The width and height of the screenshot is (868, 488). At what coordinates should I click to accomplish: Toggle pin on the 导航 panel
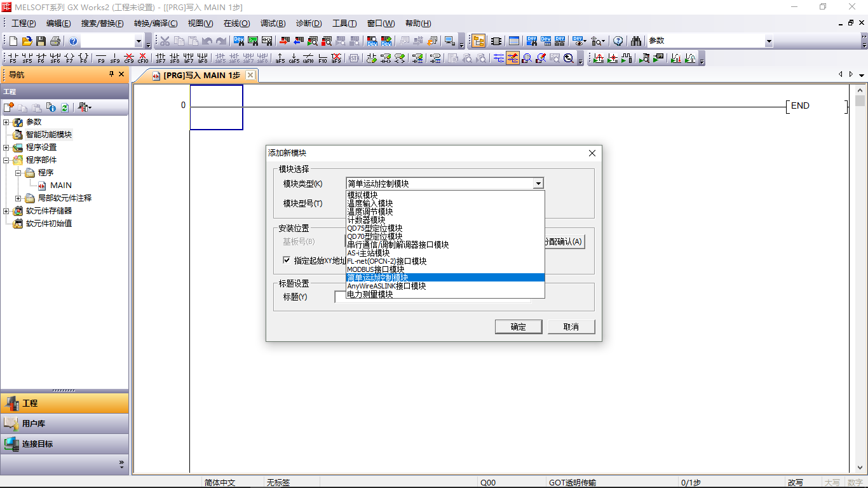point(111,74)
